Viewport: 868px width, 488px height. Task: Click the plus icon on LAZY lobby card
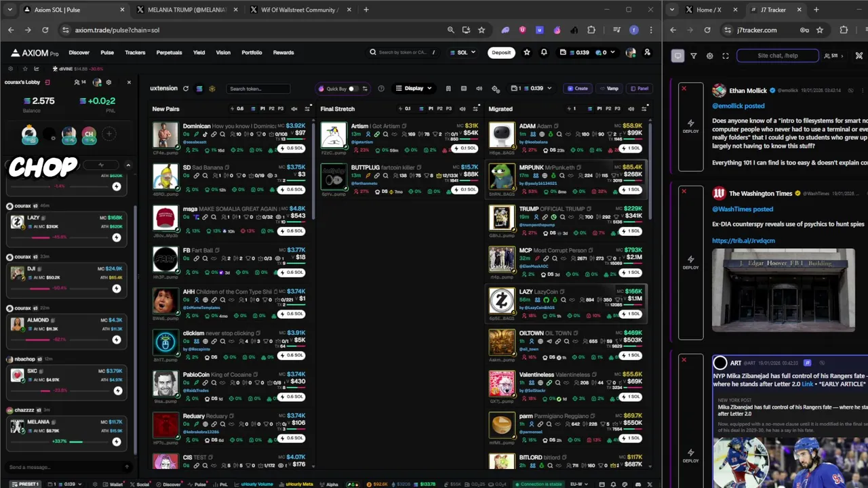[117, 237]
